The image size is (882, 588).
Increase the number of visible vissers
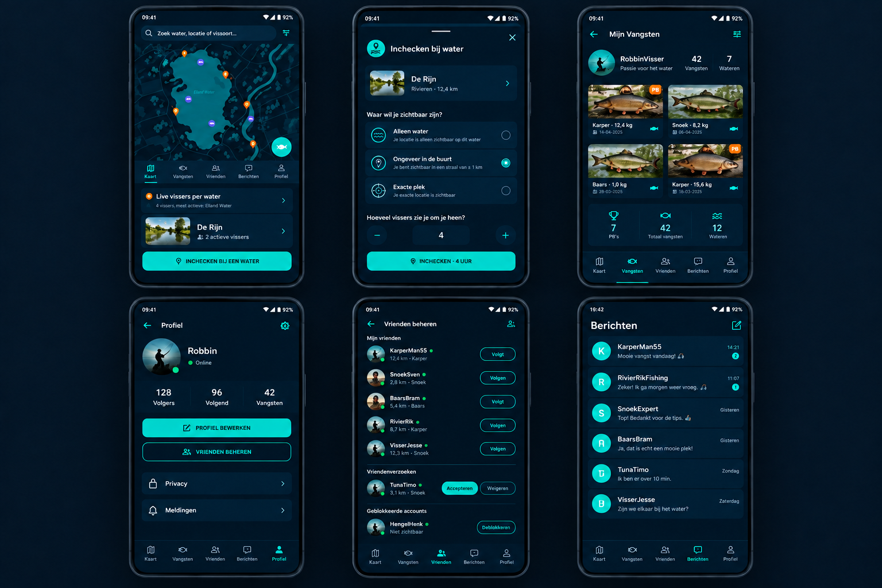[505, 235]
